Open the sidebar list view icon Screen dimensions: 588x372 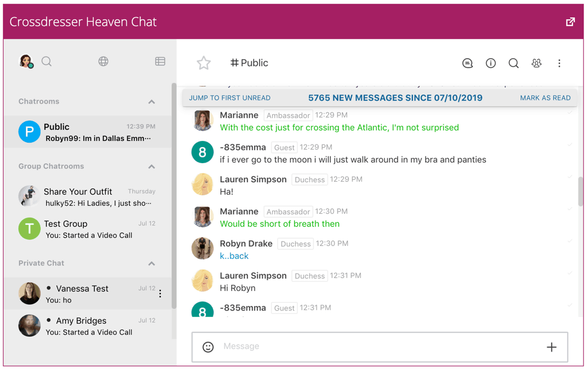160,61
